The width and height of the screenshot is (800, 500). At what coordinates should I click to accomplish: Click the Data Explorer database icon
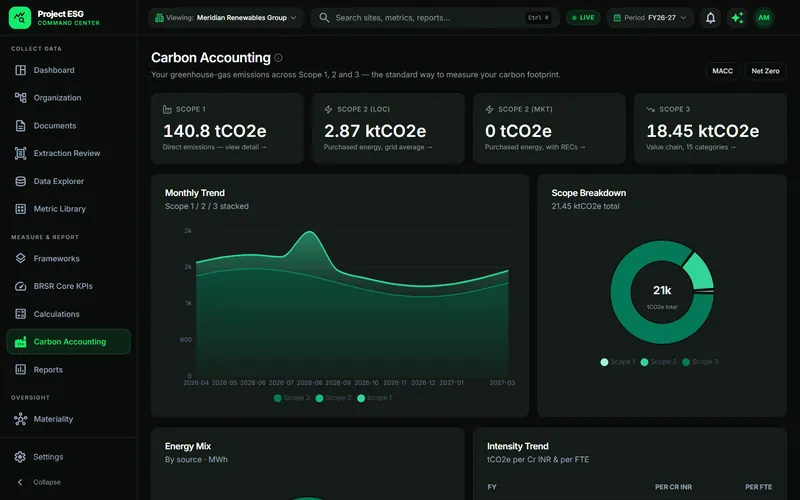20,181
